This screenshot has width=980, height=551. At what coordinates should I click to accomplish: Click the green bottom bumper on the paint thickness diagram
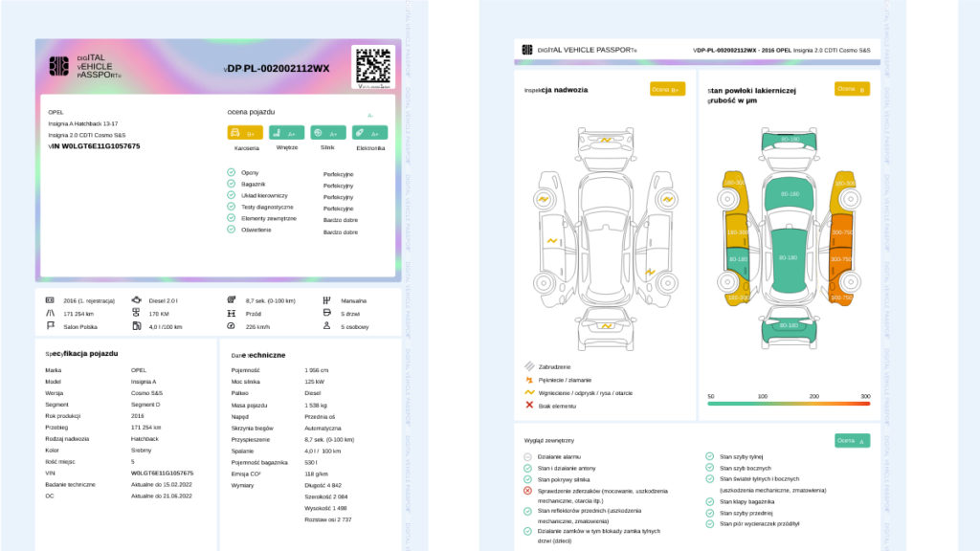point(789,327)
